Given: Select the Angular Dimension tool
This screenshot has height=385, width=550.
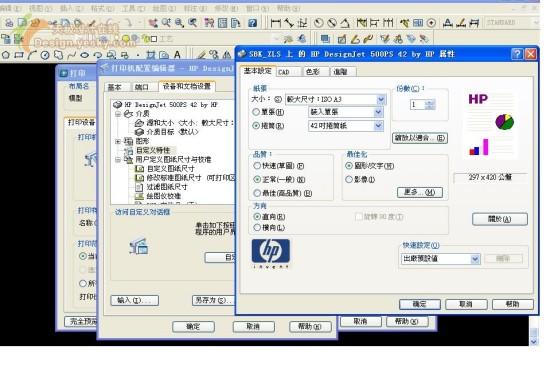Looking at the screenshot, I should [x=345, y=23].
